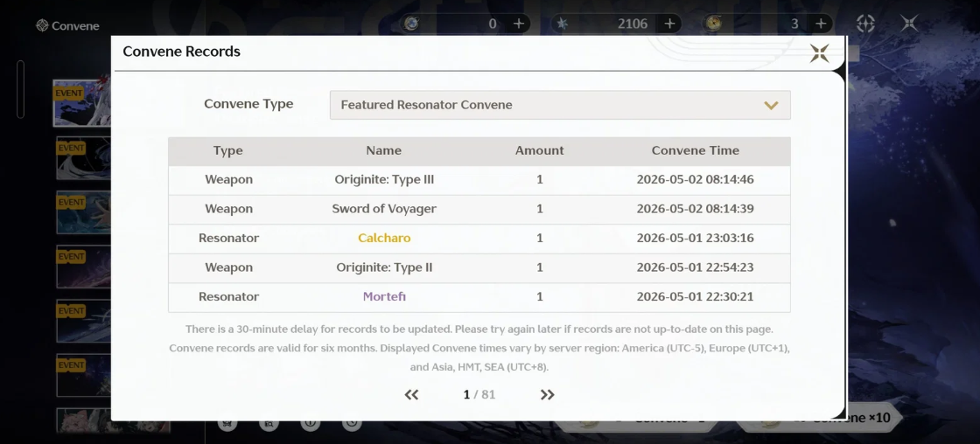The width and height of the screenshot is (980, 444).
Task: Click the time 2026-05-02 08:14:39
Action: click(695, 209)
